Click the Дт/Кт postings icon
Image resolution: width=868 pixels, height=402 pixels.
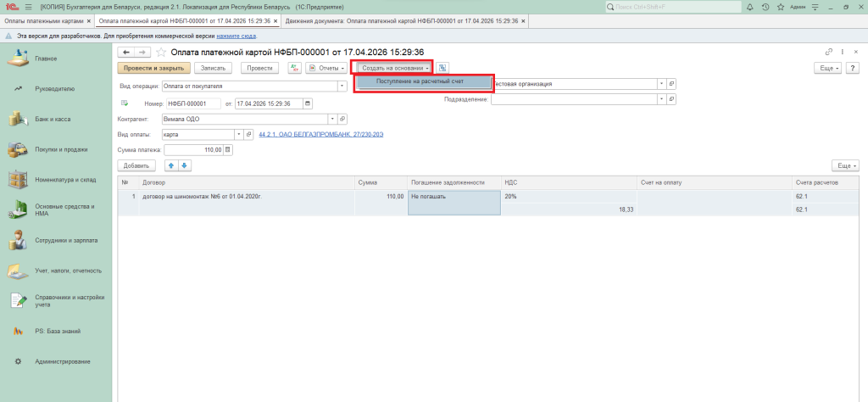(x=294, y=68)
